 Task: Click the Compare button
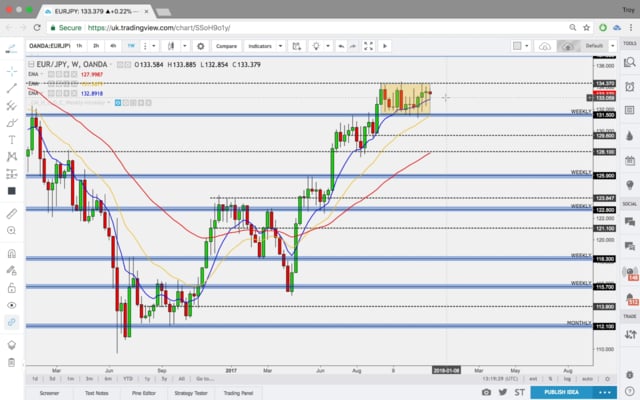(225, 46)
